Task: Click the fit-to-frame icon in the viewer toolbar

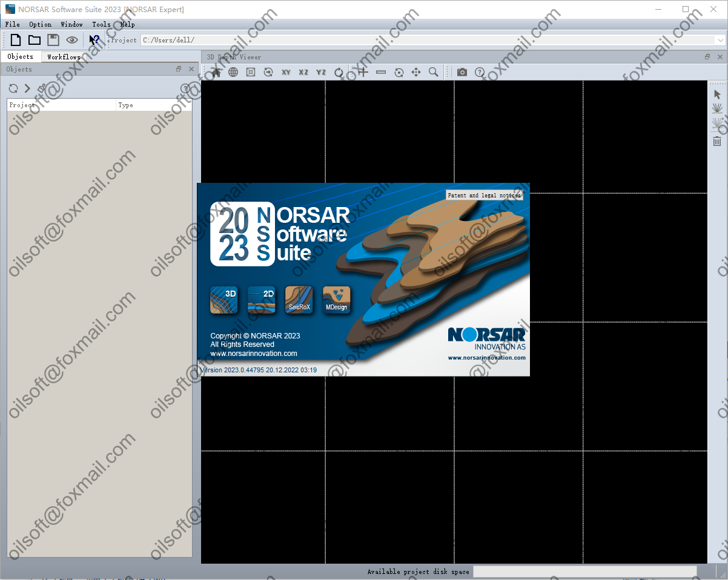Action: tap(251, 72)
